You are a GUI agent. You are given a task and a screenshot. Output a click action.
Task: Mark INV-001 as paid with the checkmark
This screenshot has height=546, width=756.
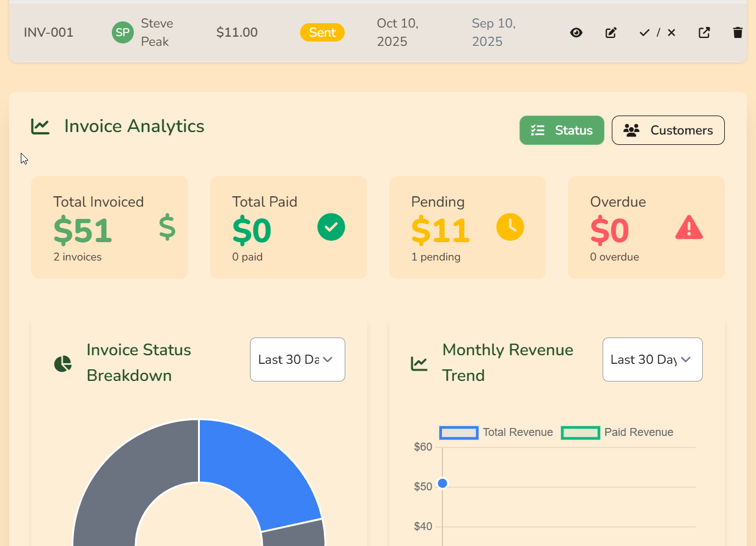644,32
